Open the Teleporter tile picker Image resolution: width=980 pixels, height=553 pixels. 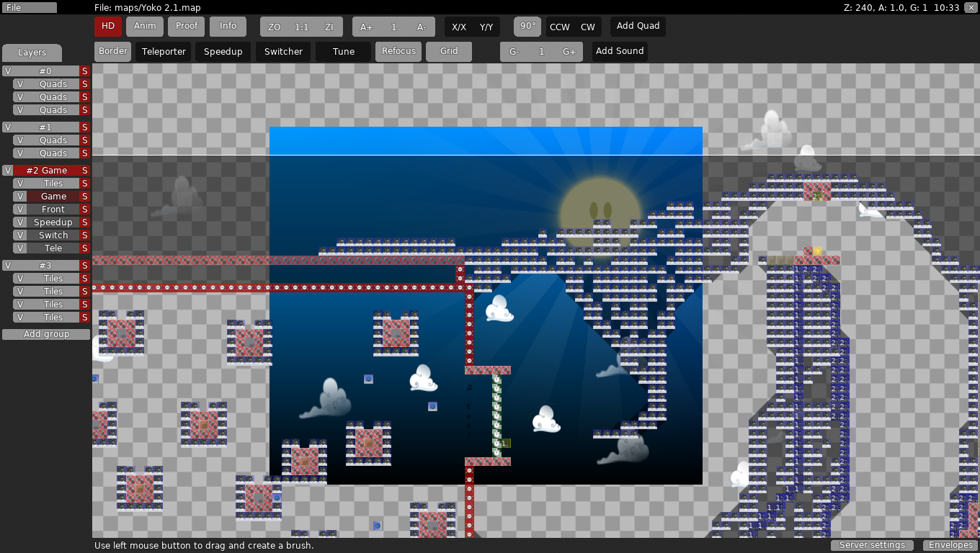pyautogui.click(x=163, y=51)
